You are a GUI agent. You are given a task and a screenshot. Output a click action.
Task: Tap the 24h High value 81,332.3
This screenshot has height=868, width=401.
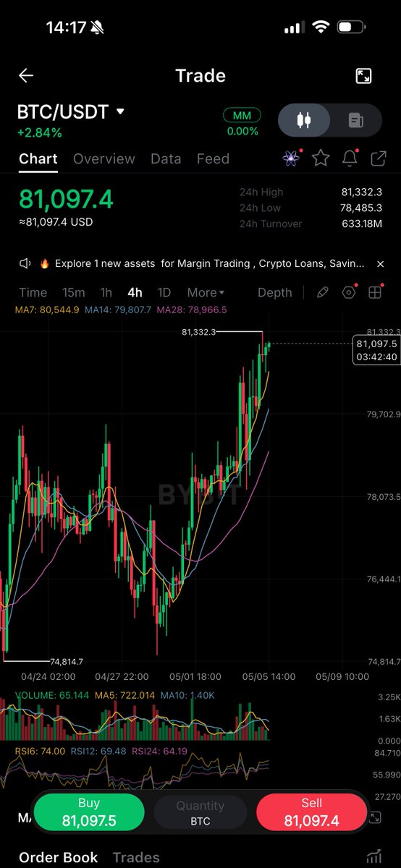click(362, 192)
